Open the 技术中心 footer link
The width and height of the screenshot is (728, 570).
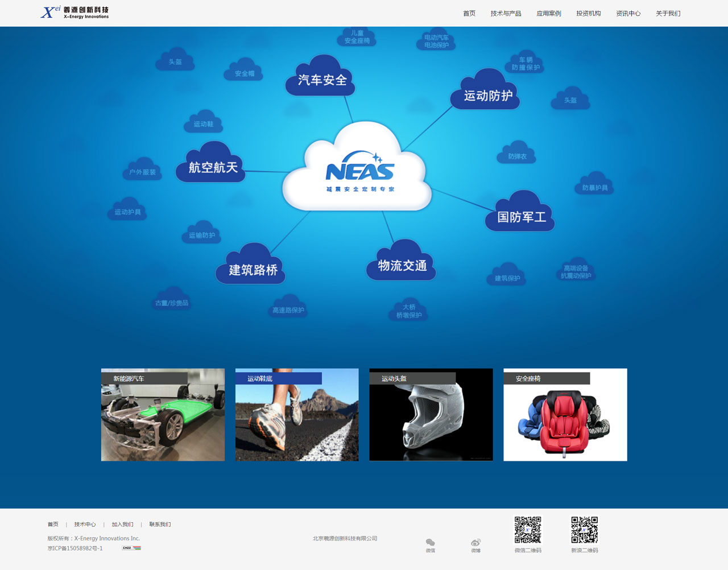pos(85,524)
